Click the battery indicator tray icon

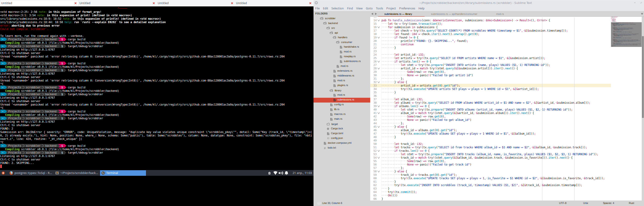pyautogui.click(x=269, y=173)
